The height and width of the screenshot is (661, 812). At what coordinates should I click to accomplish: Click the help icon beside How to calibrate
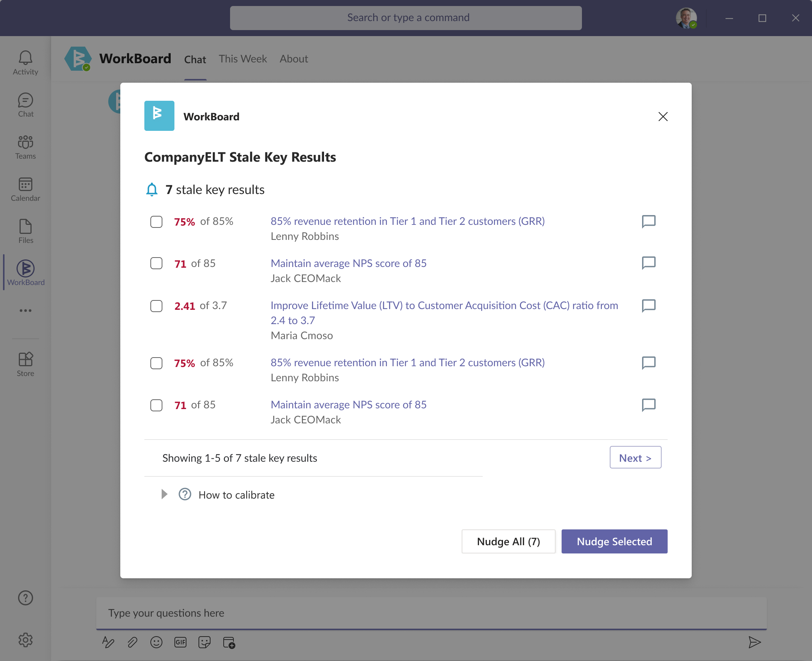pyautogui.click(x=185, y=494)
